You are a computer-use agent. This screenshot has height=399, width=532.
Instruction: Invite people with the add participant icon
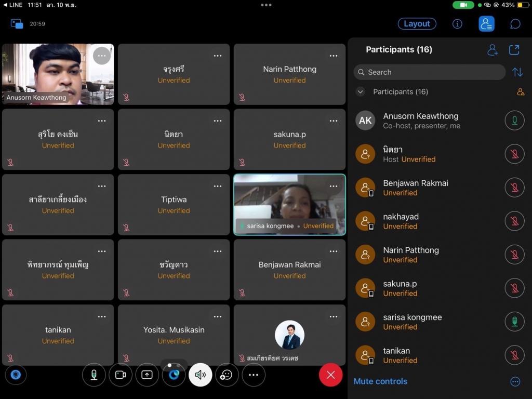coord(493,50)
